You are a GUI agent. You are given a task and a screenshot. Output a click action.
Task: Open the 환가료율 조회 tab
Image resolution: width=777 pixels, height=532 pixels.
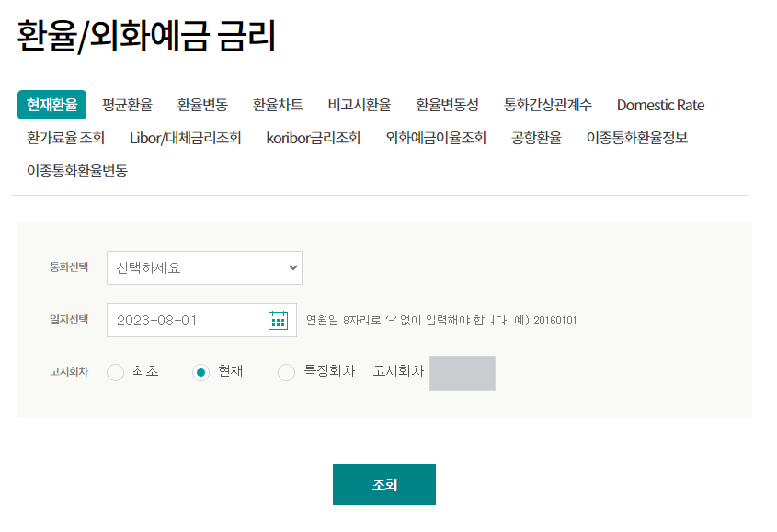65,138
